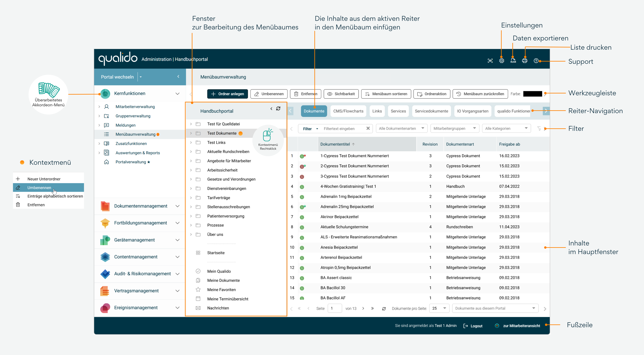Open the Portal wechseln dropdown arrow
Screen dimensions: 644x355
coord(141,77)
